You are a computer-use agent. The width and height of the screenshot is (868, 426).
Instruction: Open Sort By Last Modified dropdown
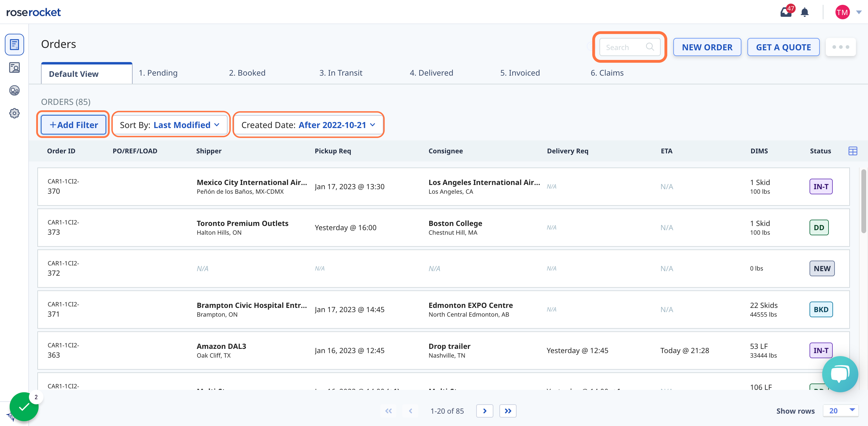pos(170,125)
